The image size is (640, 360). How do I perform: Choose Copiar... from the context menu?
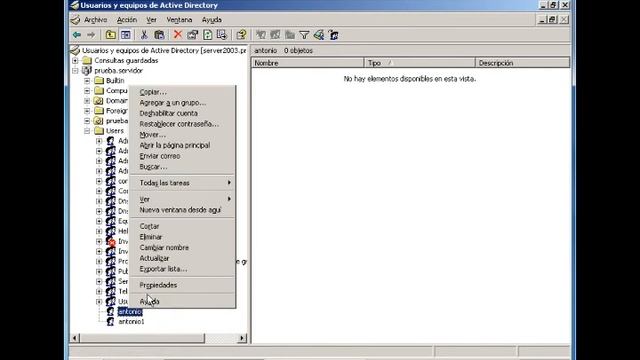pos(182,92)
